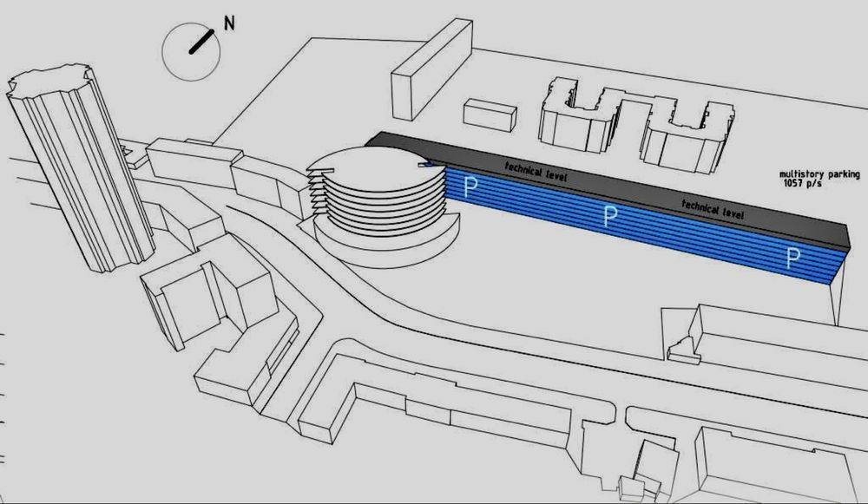This screenshot has width=868, height=504.
Task: Click the rightmost white P parking symbol
Action: coord(793,259)
